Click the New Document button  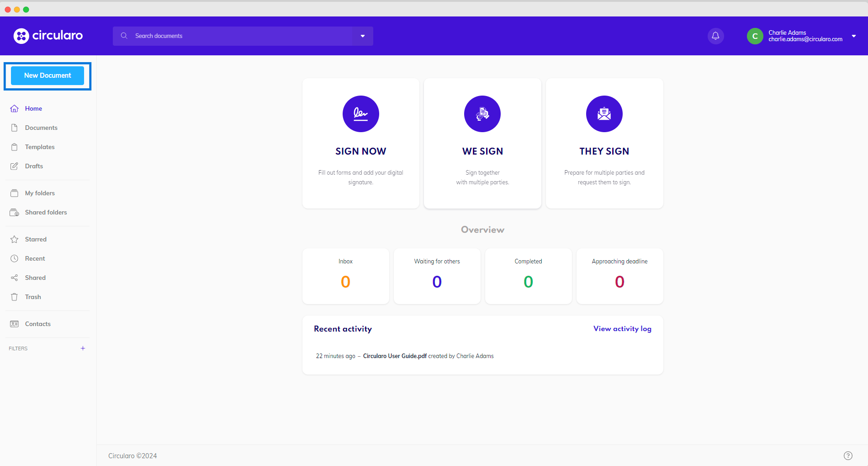(x=48, y=75)
